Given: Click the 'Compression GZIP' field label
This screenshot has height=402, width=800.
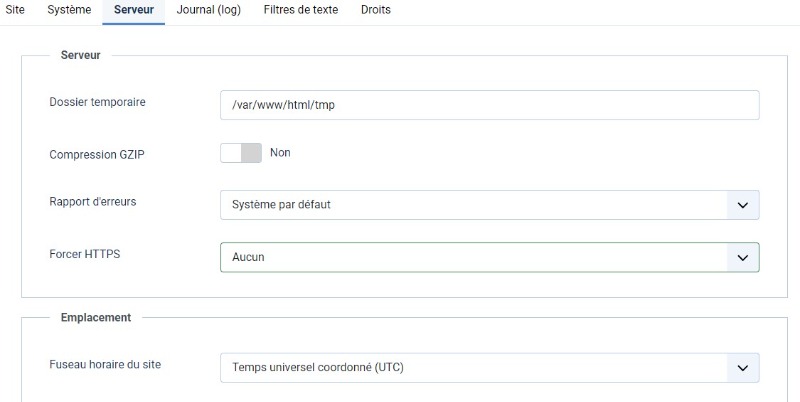Looking at the screenshot, I should click(x=97, y=155).
